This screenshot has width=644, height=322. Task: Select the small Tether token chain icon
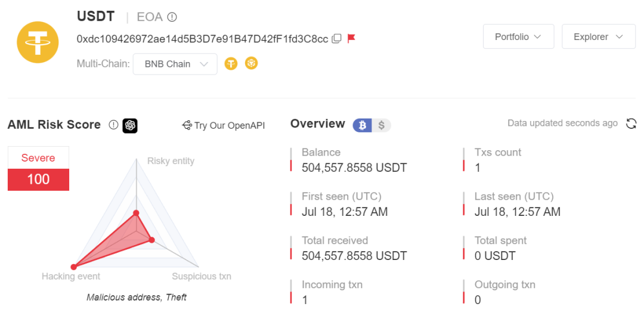point(231,64)
